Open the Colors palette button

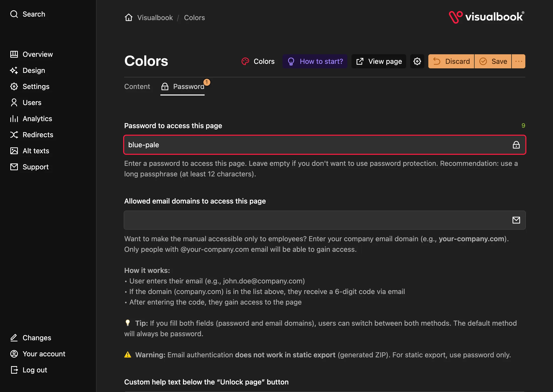[x=258, y=61]
